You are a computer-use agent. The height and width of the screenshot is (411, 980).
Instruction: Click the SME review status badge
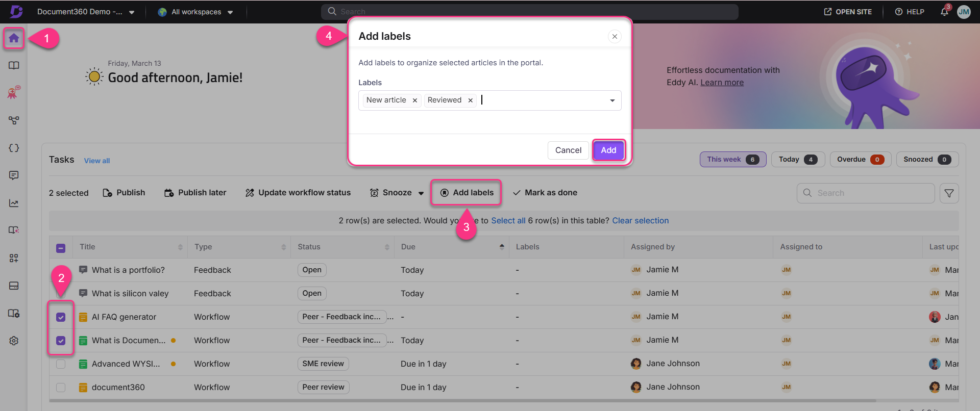[x=323, y=364]
